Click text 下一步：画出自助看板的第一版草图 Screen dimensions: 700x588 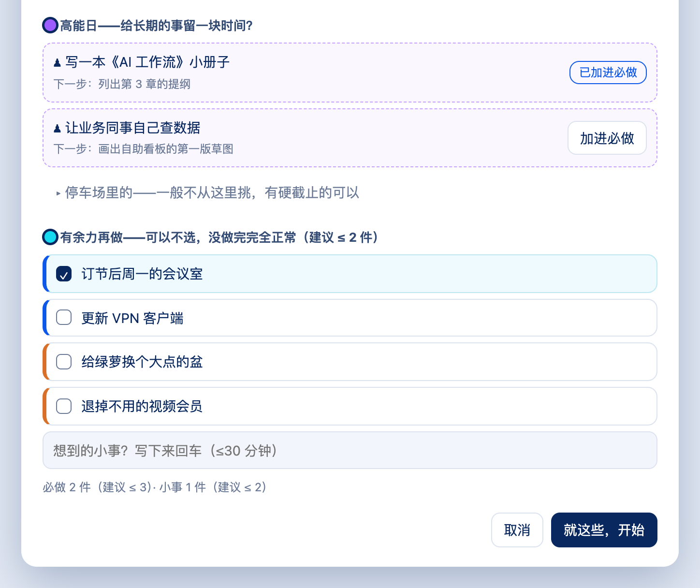[144, 149]
